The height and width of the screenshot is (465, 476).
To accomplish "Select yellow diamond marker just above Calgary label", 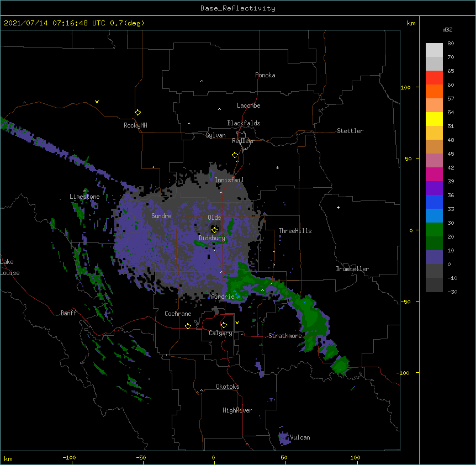I will tap(224, 325).
